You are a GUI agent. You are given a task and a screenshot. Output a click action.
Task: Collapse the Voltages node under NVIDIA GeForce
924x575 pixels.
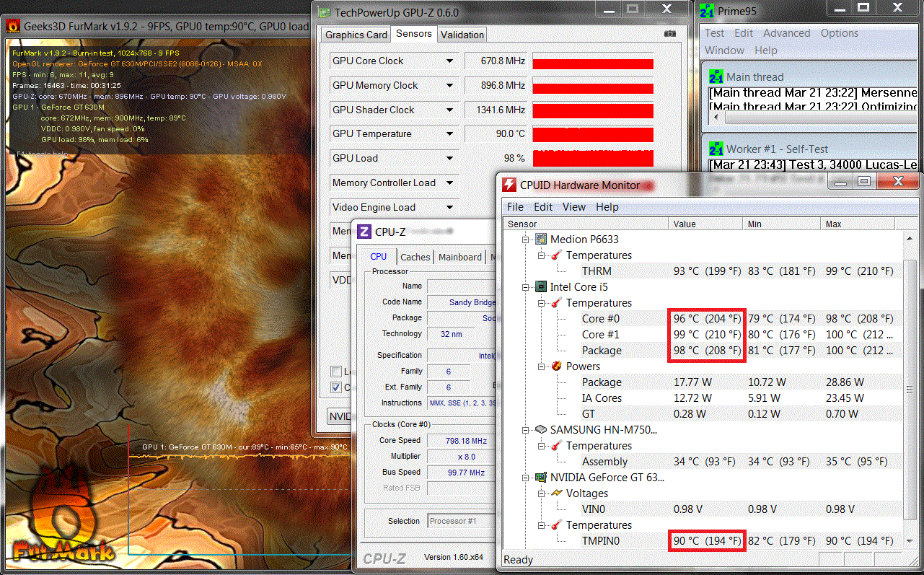pos(541,493)
